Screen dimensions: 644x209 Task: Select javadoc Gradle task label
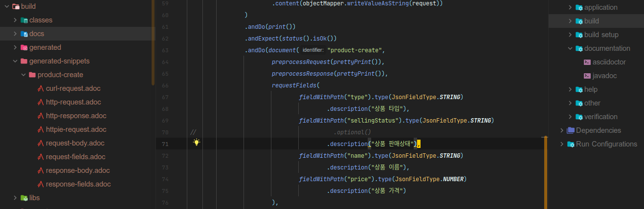tap(604, 76)
